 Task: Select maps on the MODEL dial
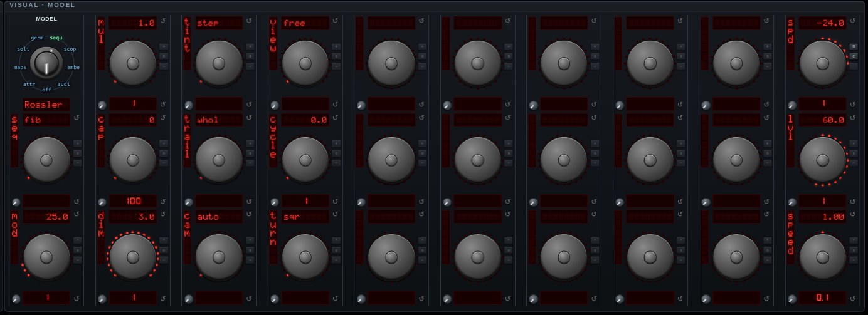19,67
